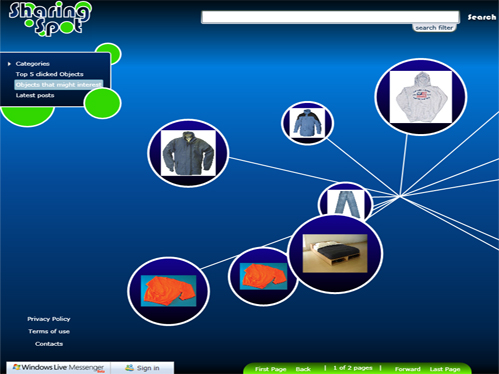Click the Windows Live Messenger icon
Image resolution: width=499 pixels, height=374 pixels.
[x=16, y=367]
